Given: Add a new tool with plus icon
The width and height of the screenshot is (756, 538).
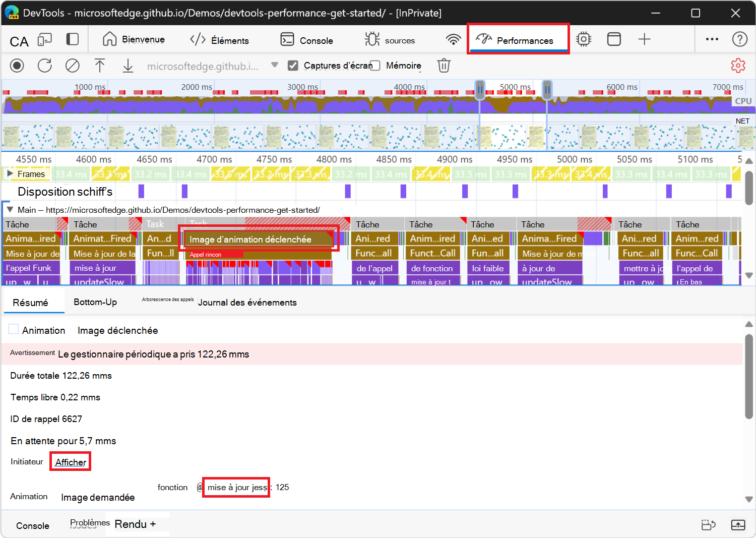Looking at the screenshot, I should pyautogui.click(x=645, y=39).
